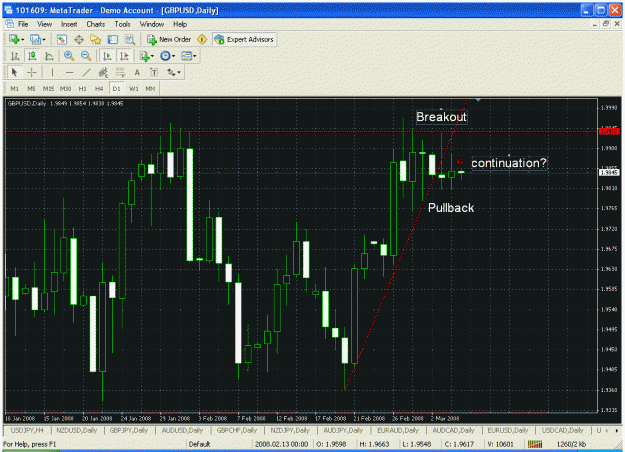Screen dimensions: 625x452
Task: Switch to USDJPY,H4 chart tab
Action: [27, 430]
